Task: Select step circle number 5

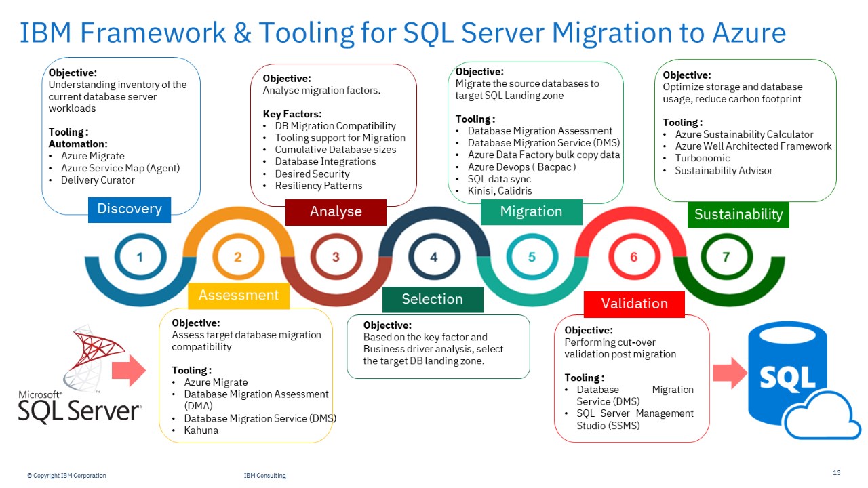Action: coord(532,258)
